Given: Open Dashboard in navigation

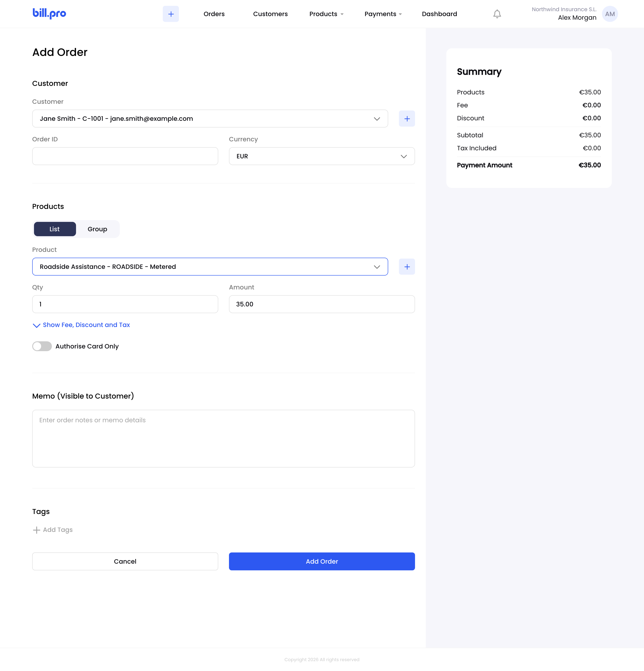Looking at the screenshot, I should tap(439, 14).
